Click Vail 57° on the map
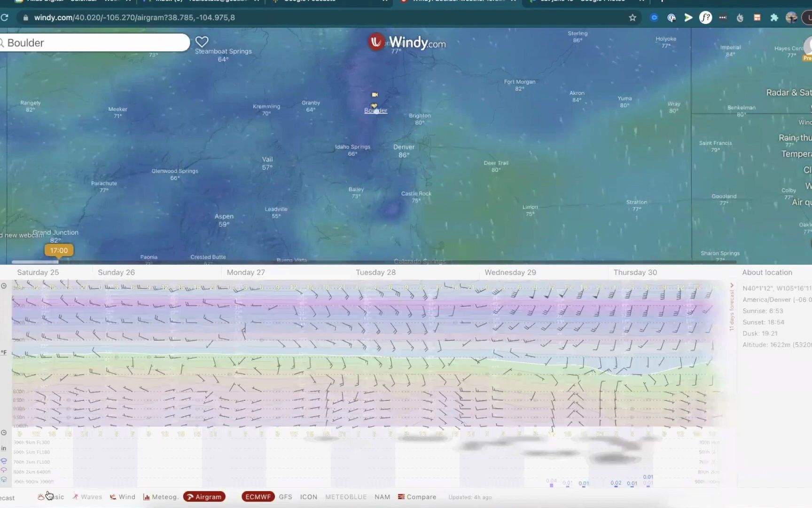The image size is (812, 508). 267,163
